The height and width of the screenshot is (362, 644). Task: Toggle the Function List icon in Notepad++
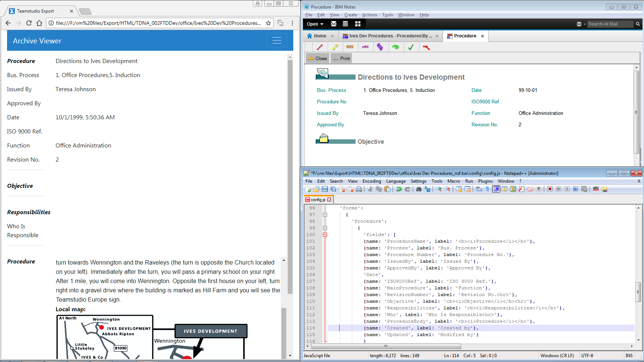(x=522, y=189)
